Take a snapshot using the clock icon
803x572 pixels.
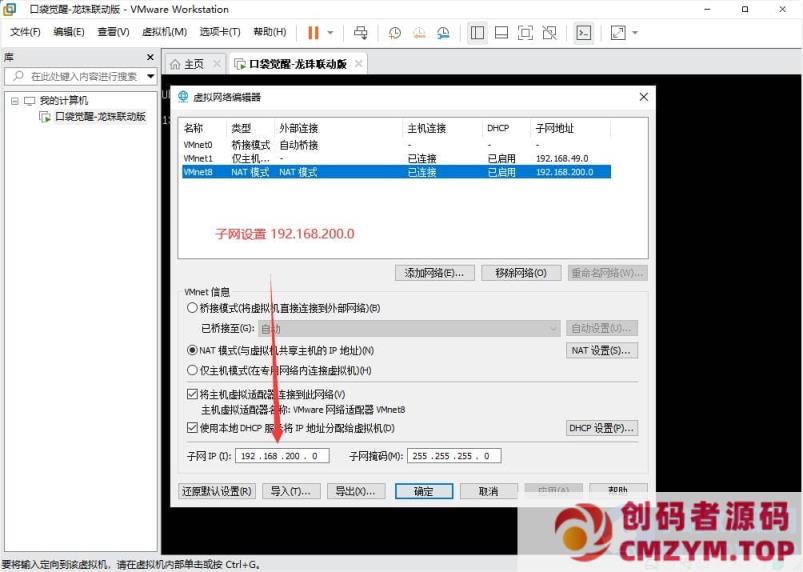point(394,33)
